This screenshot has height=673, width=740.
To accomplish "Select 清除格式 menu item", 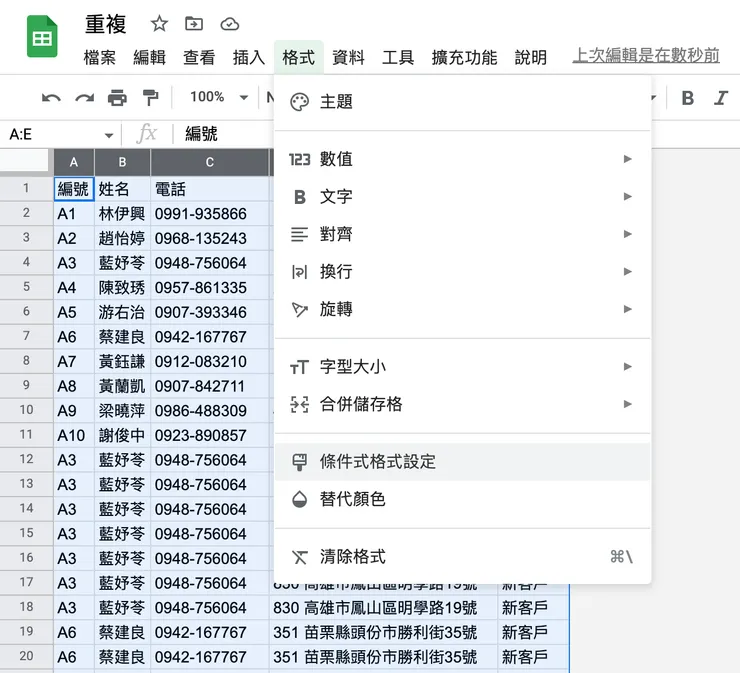I will pos(462,557).
